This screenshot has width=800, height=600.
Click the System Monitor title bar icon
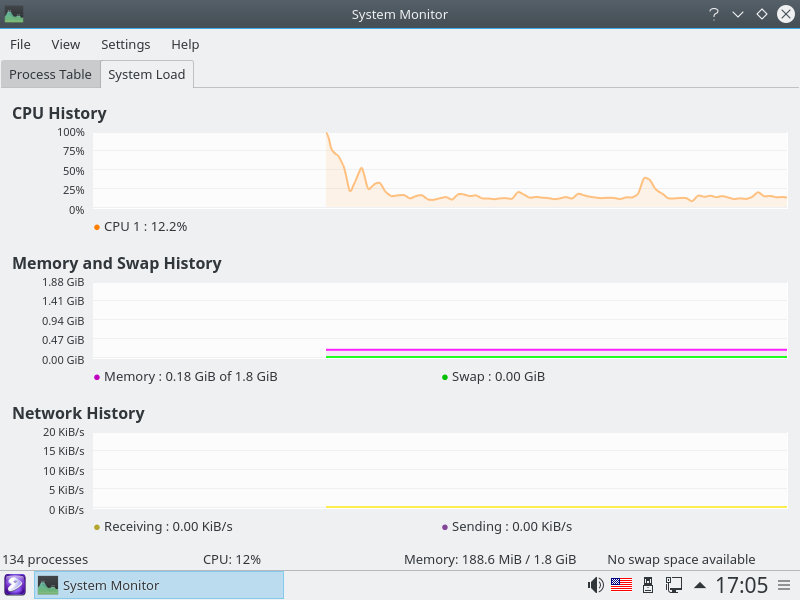[x=14, y=14]
